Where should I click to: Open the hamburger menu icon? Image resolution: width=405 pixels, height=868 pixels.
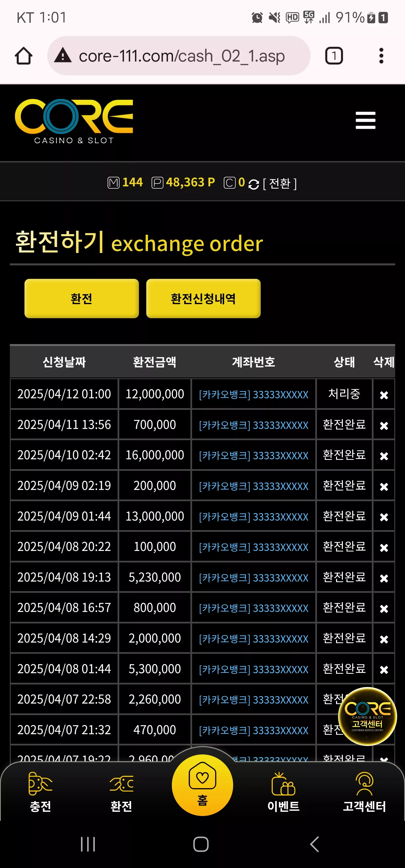coord(366,120)
